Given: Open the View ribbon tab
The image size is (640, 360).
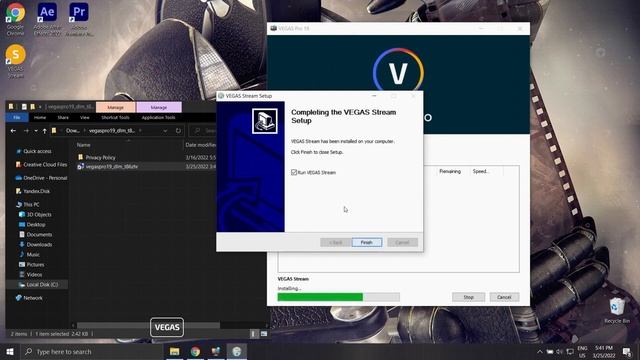Looking at the screenshot, I should point(84,118).
